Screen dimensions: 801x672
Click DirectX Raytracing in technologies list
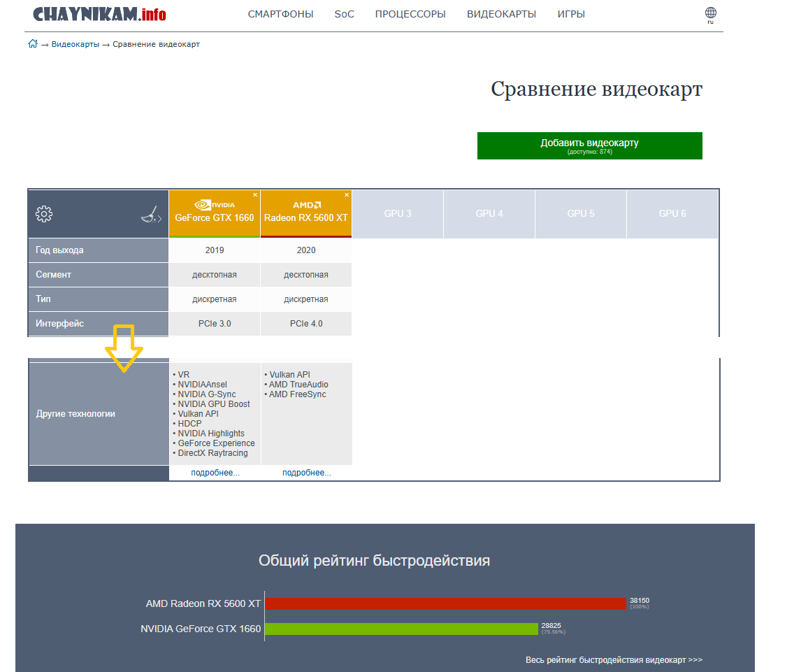(x=212, y=452)
